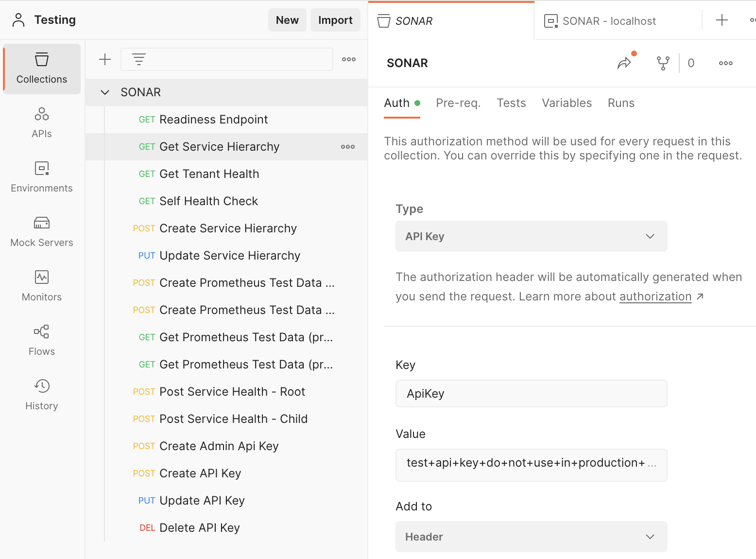Click the external link arrow after authorization
Screen dimensions: 756x559
click(700, 297)
